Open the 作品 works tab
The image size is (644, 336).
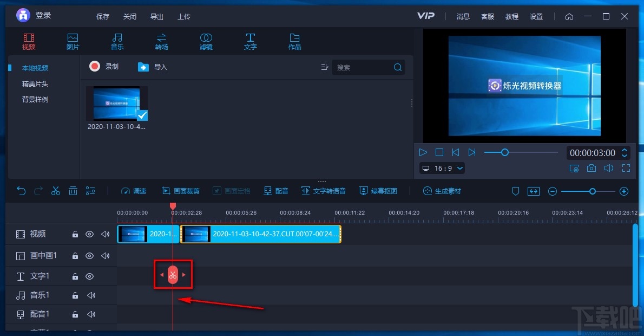click(294, 42)
